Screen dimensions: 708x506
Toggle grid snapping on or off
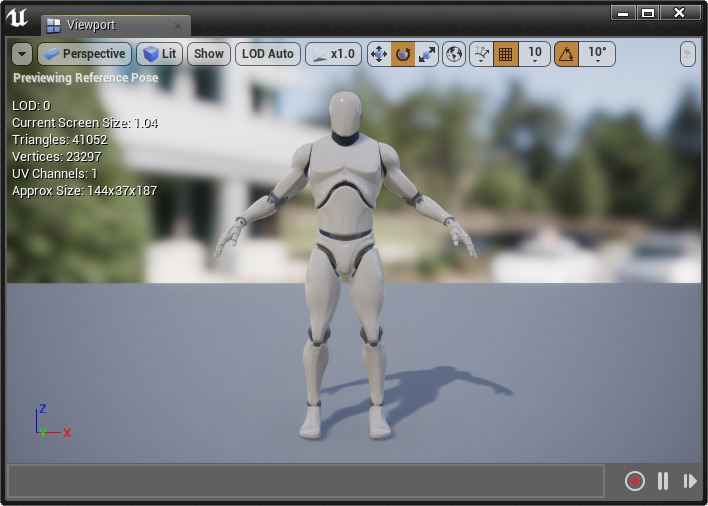[505, 54]
